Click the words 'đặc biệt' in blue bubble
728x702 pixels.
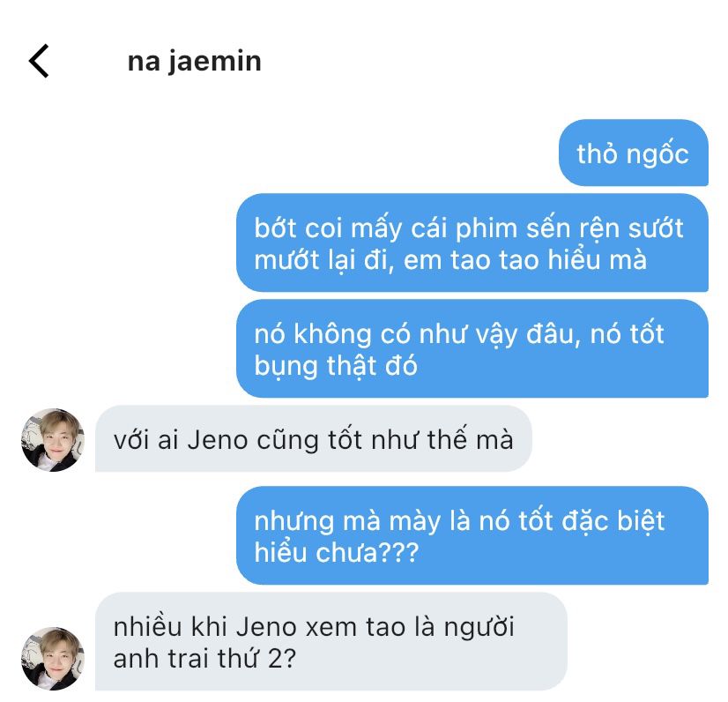pyautogui.click(x=613, y=522)
